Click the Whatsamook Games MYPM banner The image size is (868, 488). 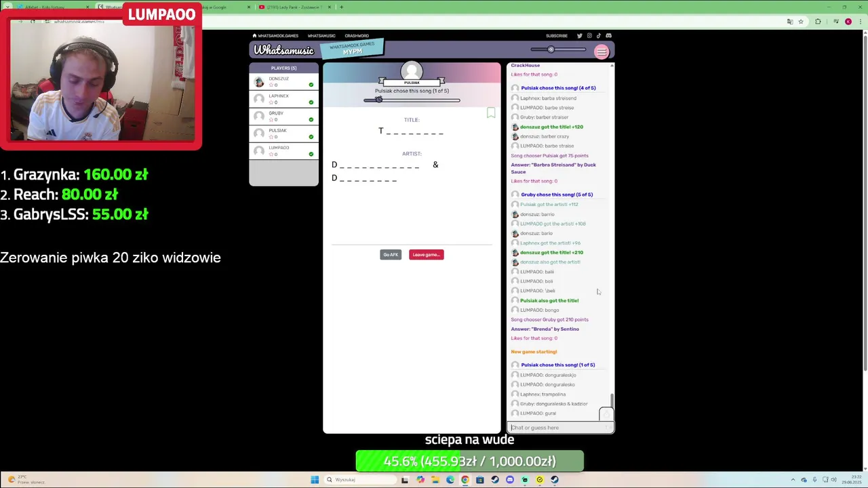(x=353, y=48)
